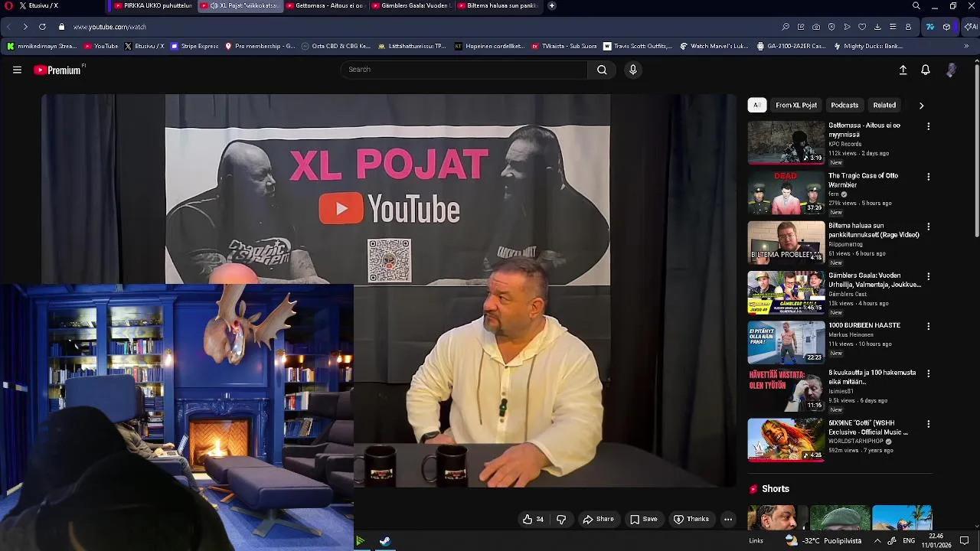Open the Opera player send-arrow icon
The height and width of the screenshot is (551, 980).
tap(847, 27)
